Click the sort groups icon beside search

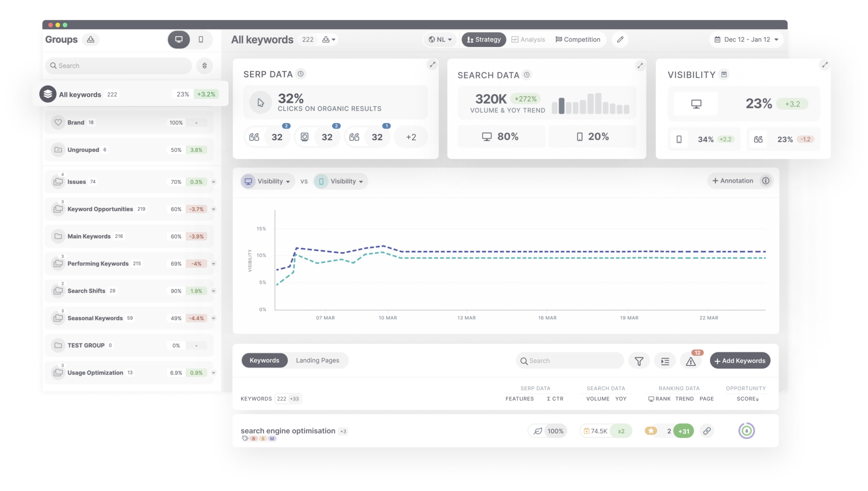click(204, 66)
